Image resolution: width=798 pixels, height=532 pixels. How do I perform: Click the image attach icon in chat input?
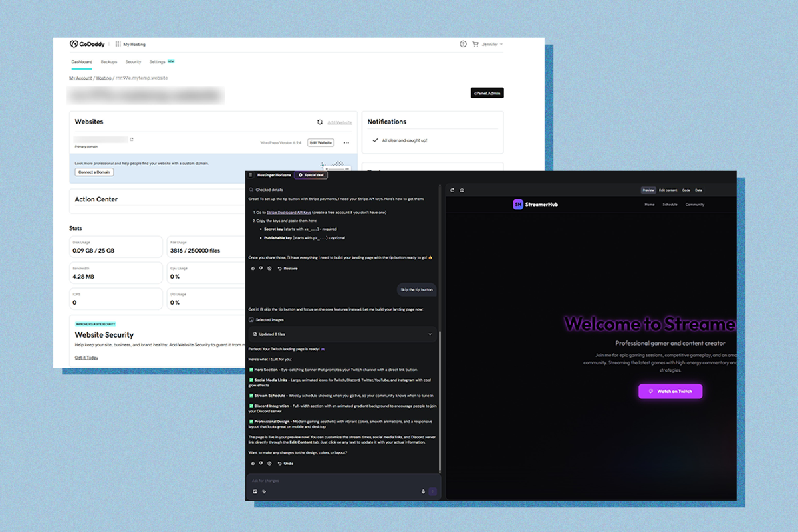pyautogui.click(x=255, y=491)
